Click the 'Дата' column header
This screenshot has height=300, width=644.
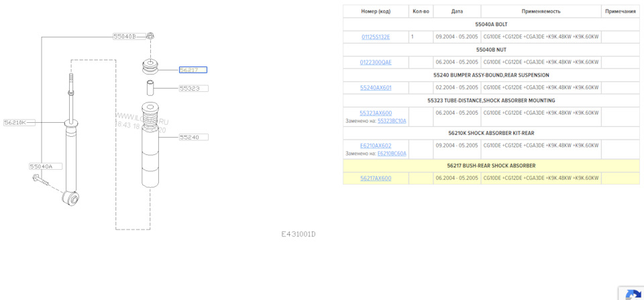tap(457, 11)
